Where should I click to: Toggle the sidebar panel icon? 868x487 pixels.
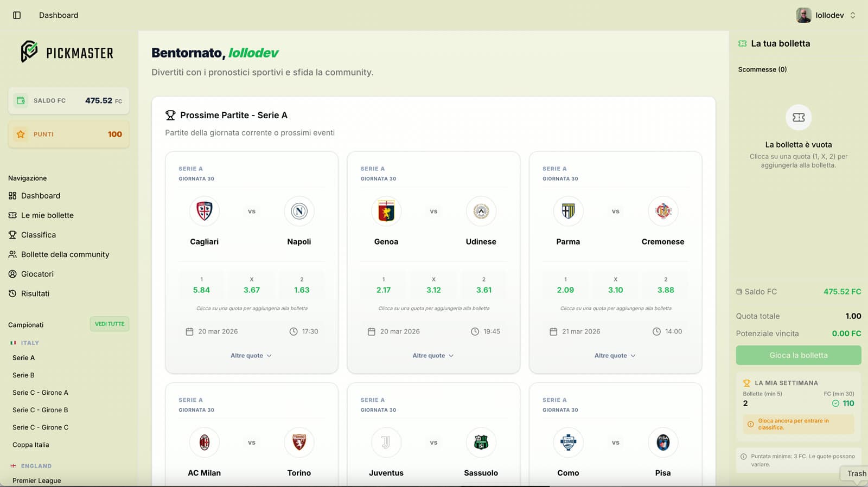point(17,15)
